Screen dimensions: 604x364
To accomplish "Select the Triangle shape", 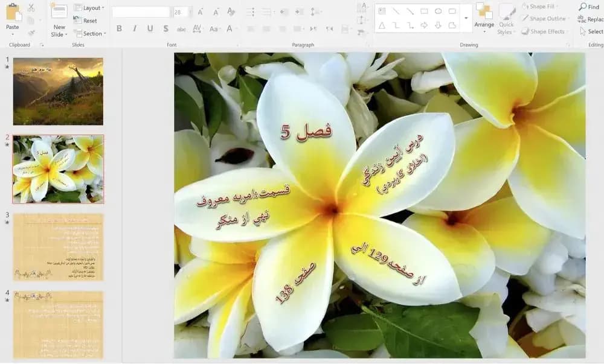I will (382, 25).
